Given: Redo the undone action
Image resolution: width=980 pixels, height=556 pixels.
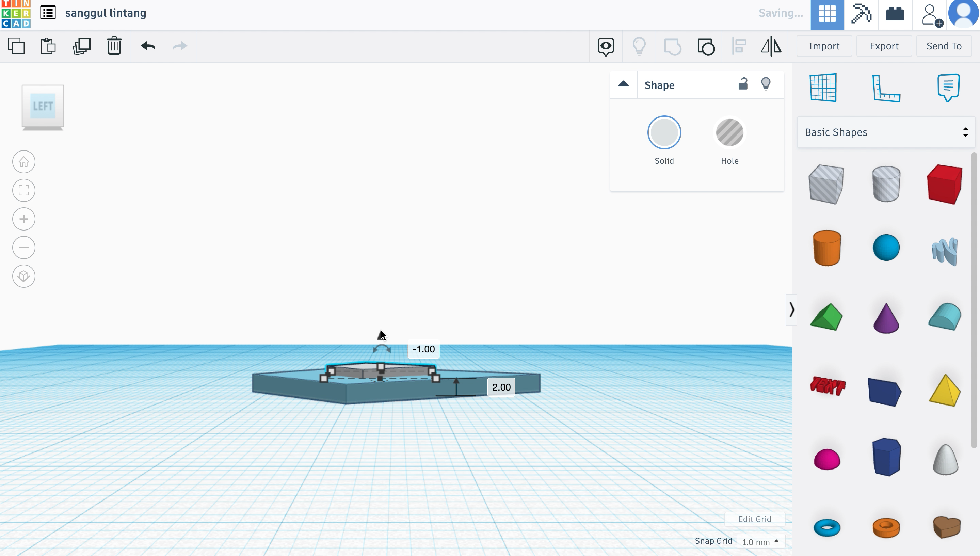Looking at the screenshot, I should pyautogui.click(x=180, y=46).
